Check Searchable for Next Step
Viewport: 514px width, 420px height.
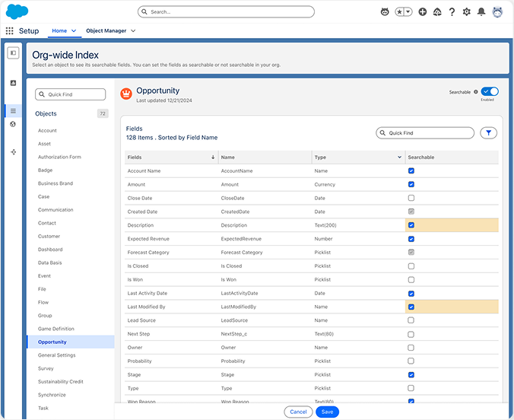coord(411,334)
